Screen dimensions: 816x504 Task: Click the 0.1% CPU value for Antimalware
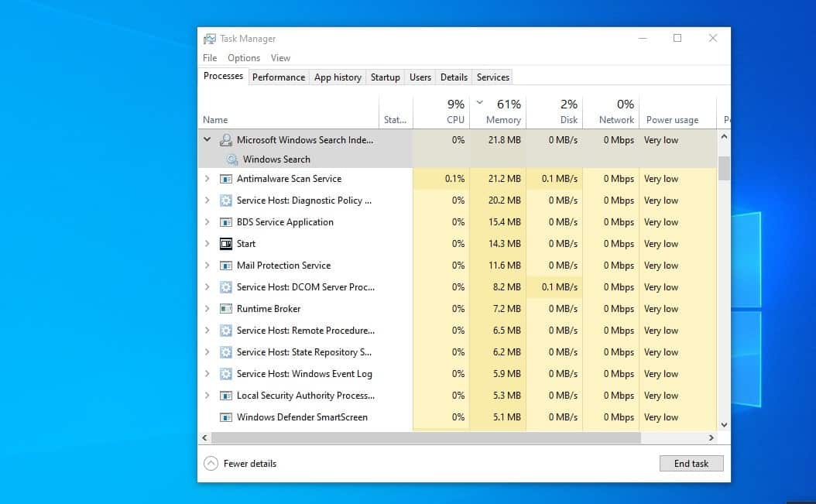(x=454, y=179)
